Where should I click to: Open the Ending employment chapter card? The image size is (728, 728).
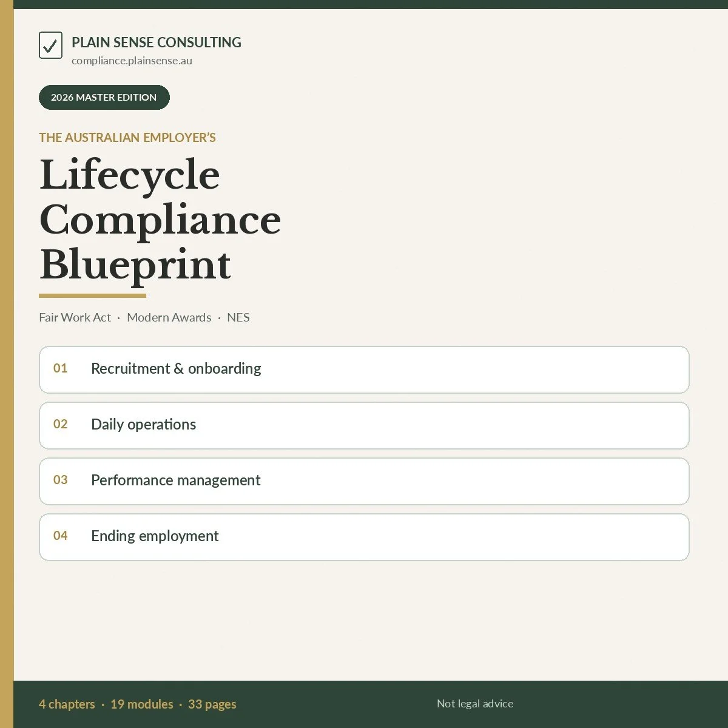[364, 537]
